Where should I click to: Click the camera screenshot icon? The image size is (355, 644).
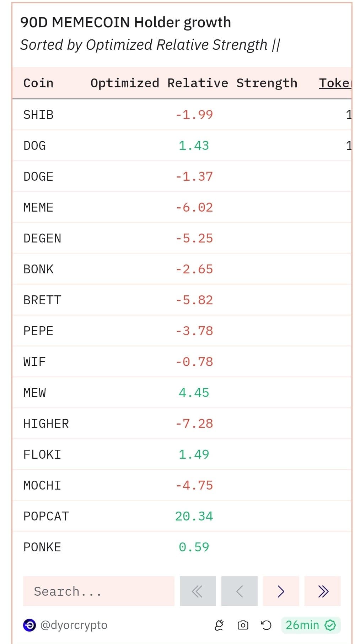[x=243, y=625]
